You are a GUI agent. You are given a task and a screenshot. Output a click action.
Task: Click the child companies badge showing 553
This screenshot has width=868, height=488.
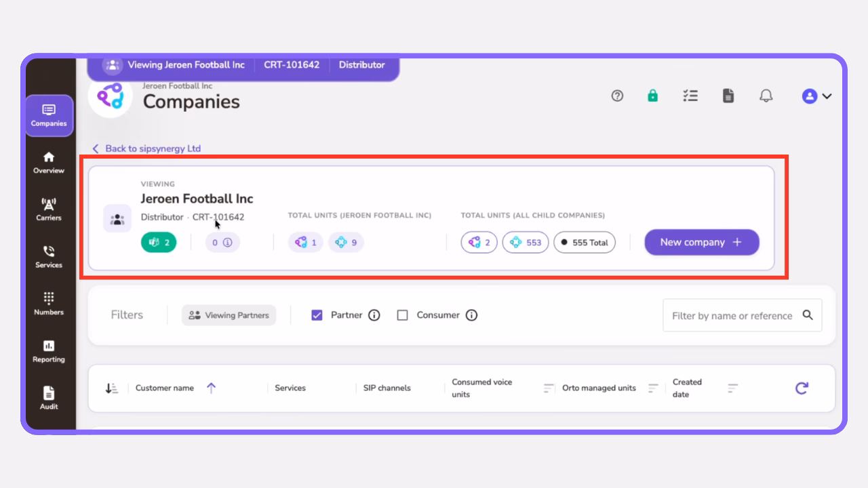(x=526, y=242)
